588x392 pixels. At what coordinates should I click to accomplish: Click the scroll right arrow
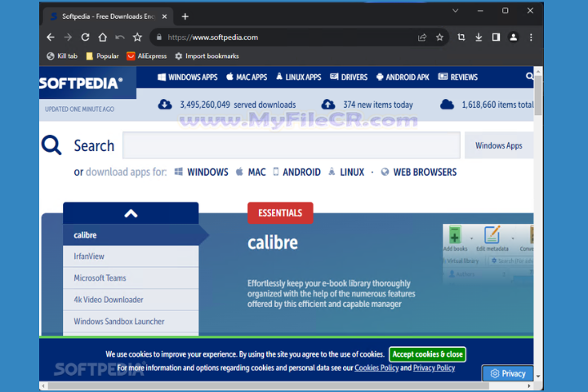tap(528, 385)
